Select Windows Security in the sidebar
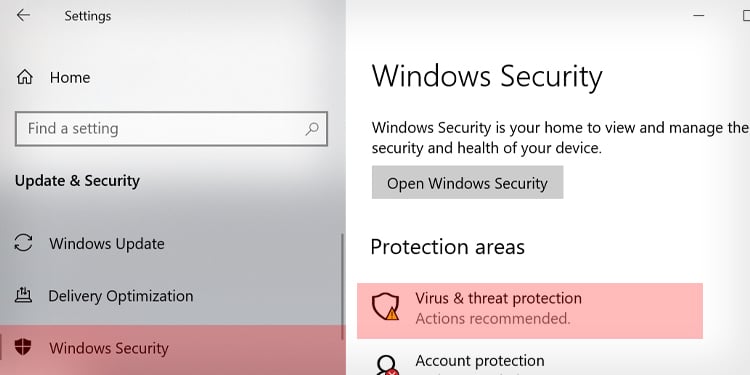 (172, 348)
